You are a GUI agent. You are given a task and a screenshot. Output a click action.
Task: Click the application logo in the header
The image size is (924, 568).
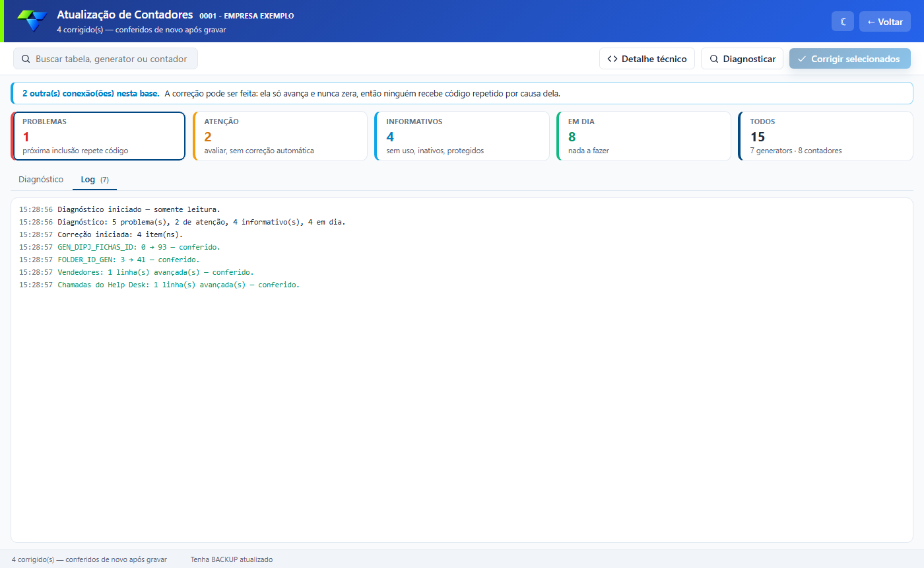pyautogui.click(x=32, y=21)
